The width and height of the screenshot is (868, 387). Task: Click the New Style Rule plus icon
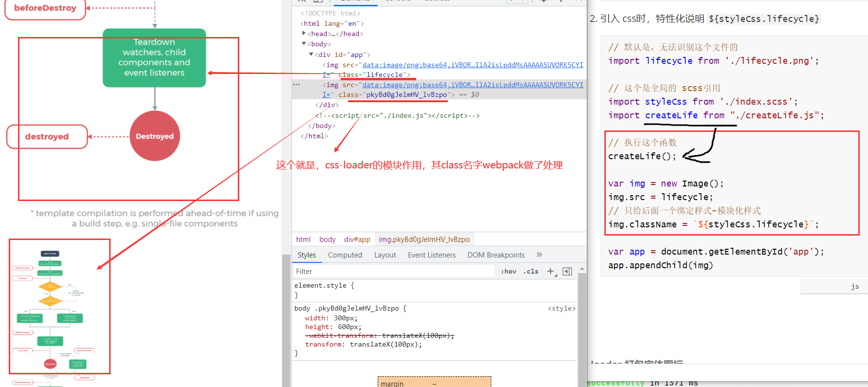click(551, 272)
